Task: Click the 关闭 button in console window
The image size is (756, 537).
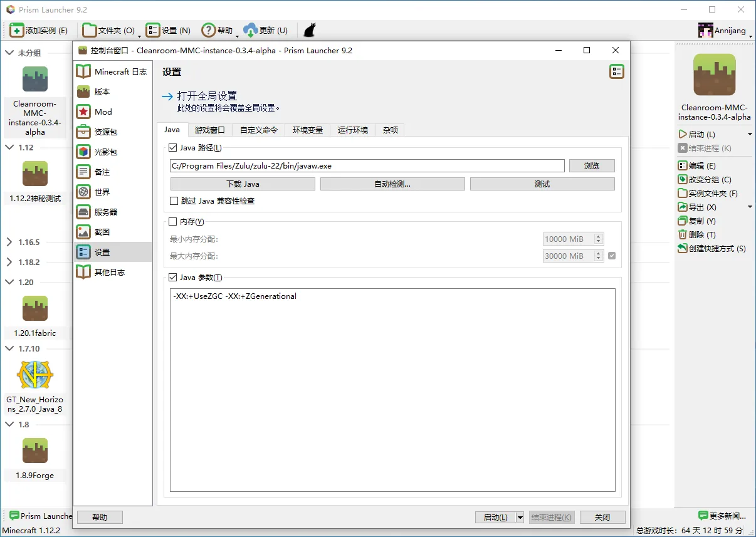Action: (602, 518)
